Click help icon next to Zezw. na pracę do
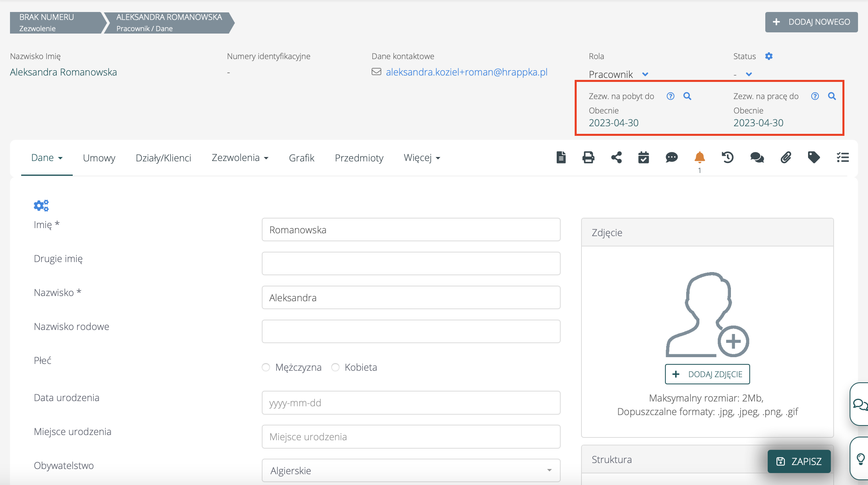This screenshot has height=485, width=868. point(815,96)
